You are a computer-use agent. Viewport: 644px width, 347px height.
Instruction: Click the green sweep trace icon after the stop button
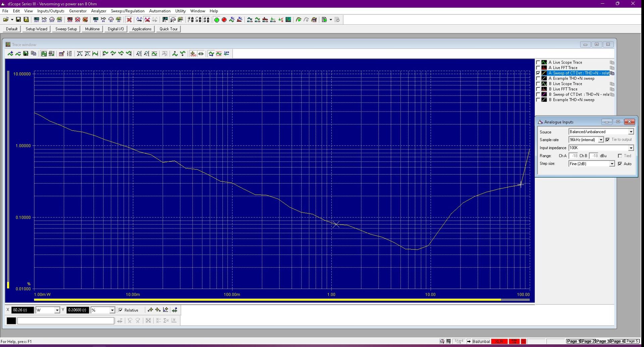pyautogui.click(x=232, y=20)
